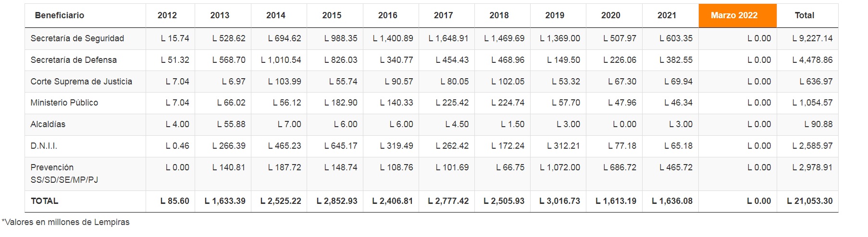Viewport: 868px width, 237px height.
Task: Click the L 9,227.14 Seguridad total cell
Action: [x=812, y=38]
